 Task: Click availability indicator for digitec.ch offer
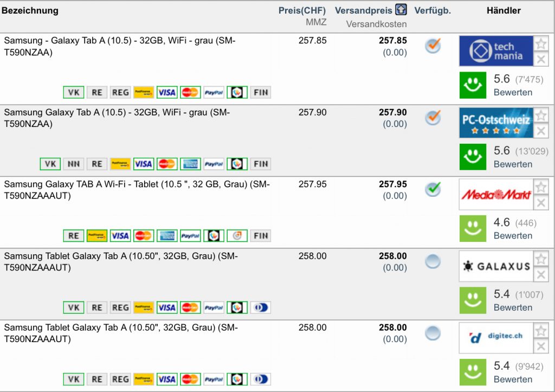pos(433,333)
